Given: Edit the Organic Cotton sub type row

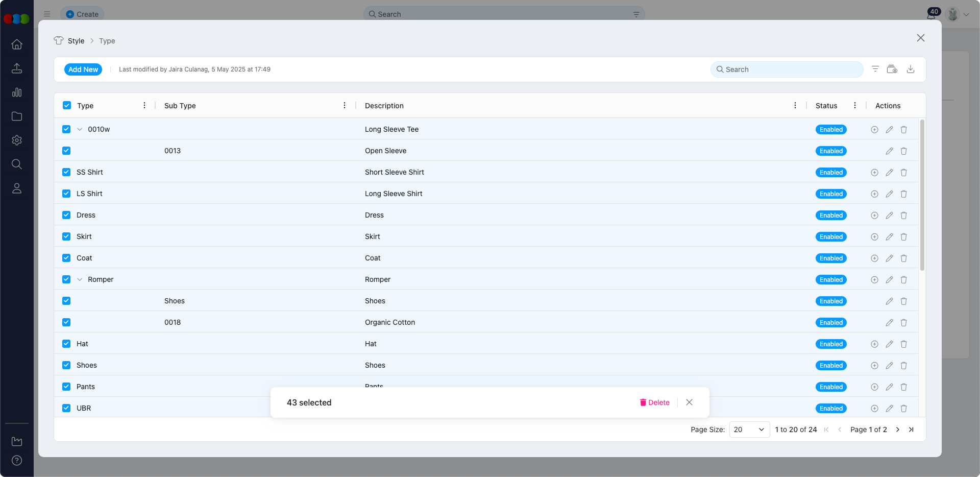Looking at the screenshot, I should point(889,323).
